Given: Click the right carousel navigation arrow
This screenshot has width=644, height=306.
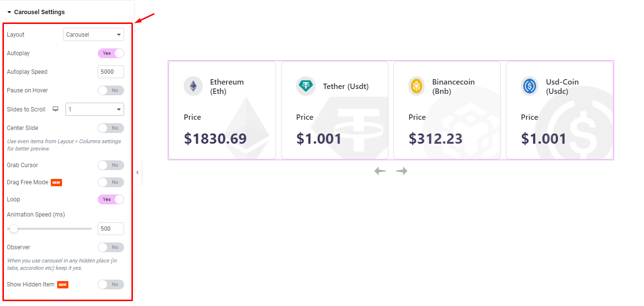Looking at the screenshot, I should coord(401,171).
